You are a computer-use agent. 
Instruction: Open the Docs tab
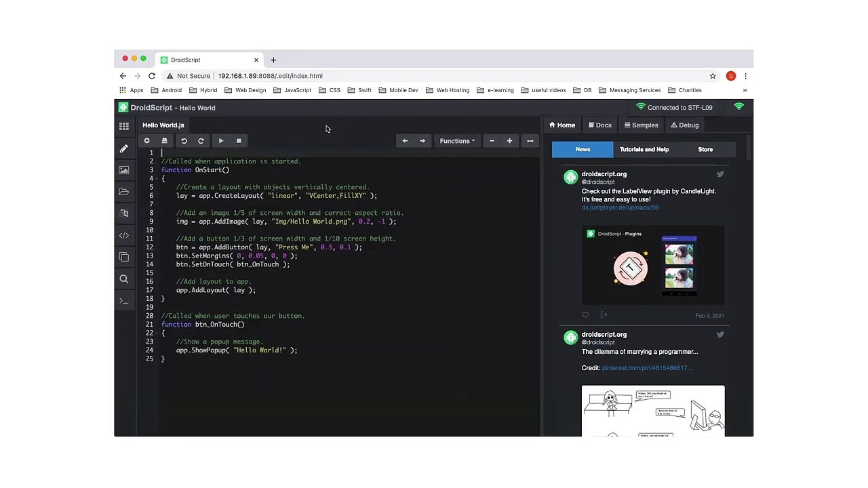coord(600,125)
